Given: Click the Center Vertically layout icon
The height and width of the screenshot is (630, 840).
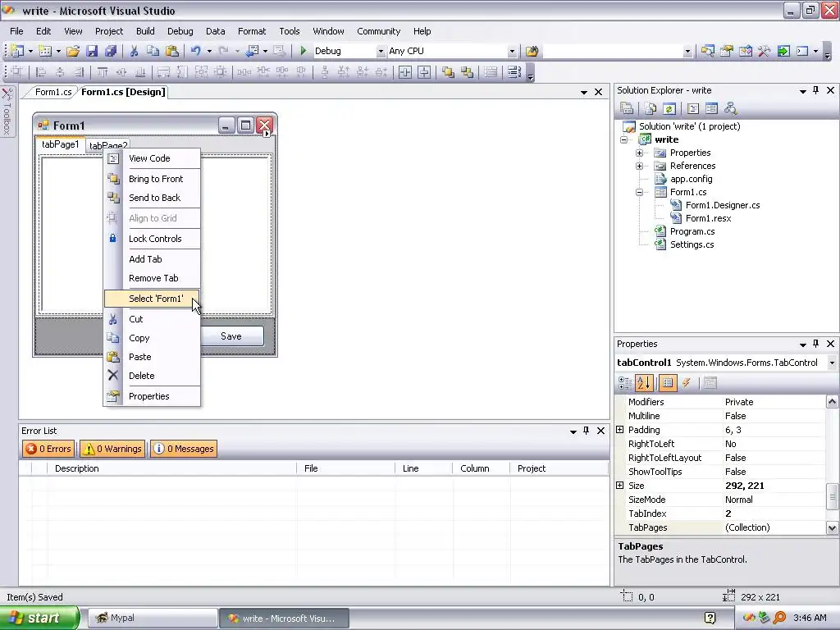Looking at the screenshot, I should tap(424, 72).
